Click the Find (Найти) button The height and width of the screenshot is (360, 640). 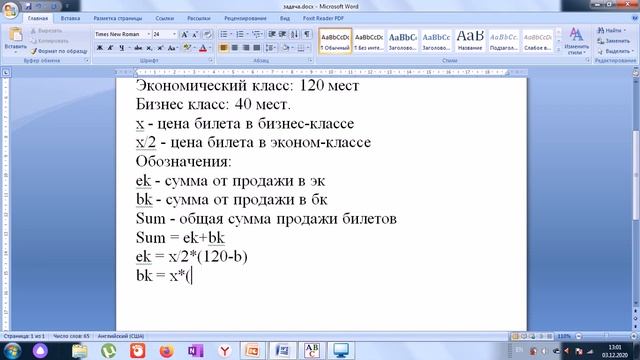pos(610,30)
